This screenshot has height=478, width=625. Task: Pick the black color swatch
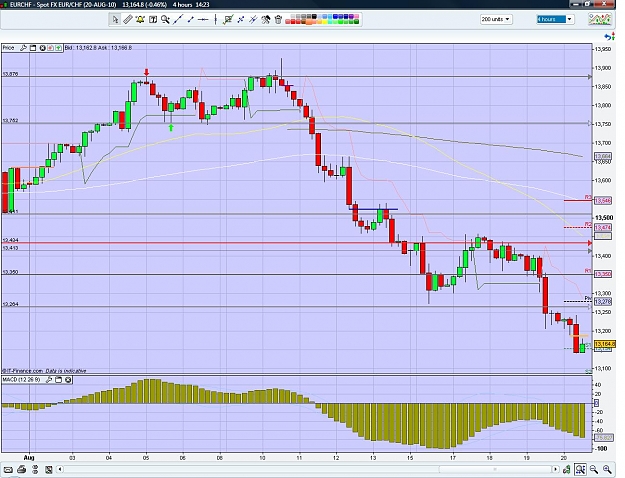(x=314, y=16)
